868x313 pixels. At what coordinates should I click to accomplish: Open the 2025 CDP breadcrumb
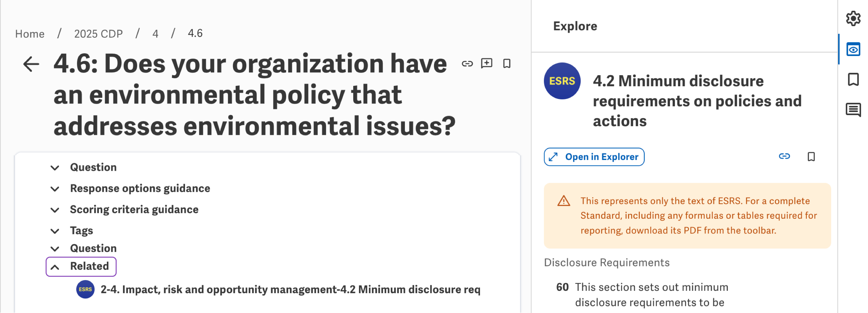[99, 34]
